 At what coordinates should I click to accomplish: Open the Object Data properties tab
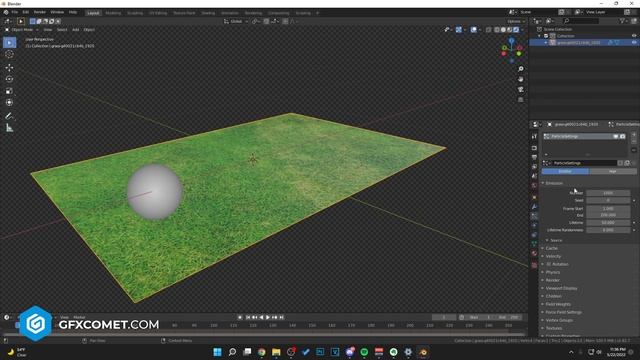click(x=534, y=244)
